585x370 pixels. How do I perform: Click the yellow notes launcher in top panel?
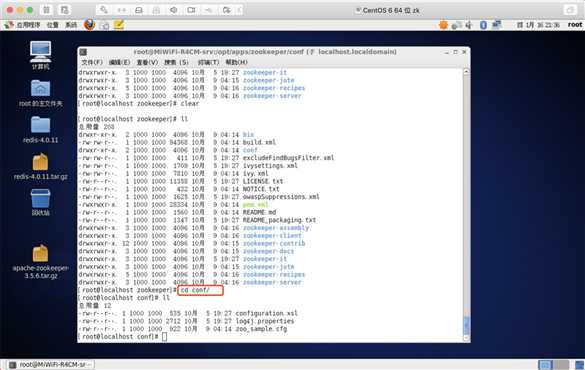pos(119,25)
